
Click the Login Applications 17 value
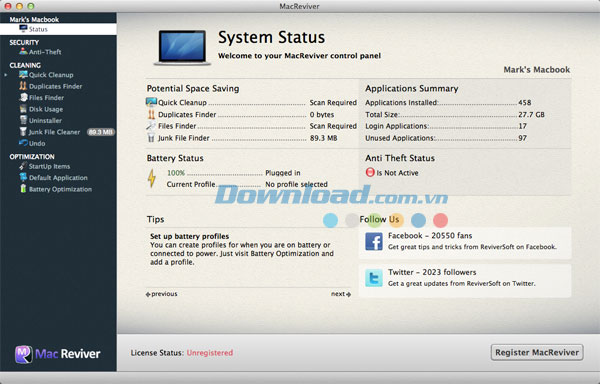pyautogui.click(x=522, y=126)
